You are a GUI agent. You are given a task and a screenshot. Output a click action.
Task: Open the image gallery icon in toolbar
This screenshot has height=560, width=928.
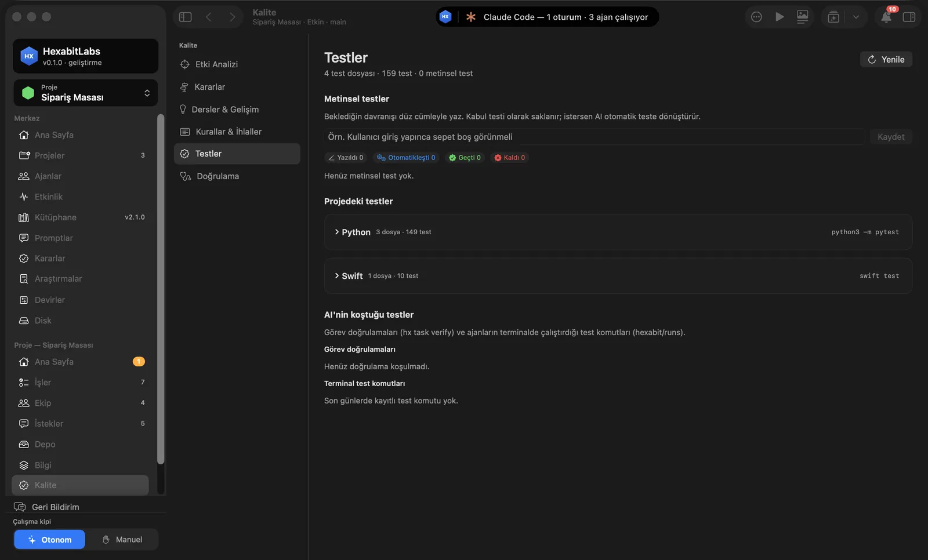coord(803,17)
